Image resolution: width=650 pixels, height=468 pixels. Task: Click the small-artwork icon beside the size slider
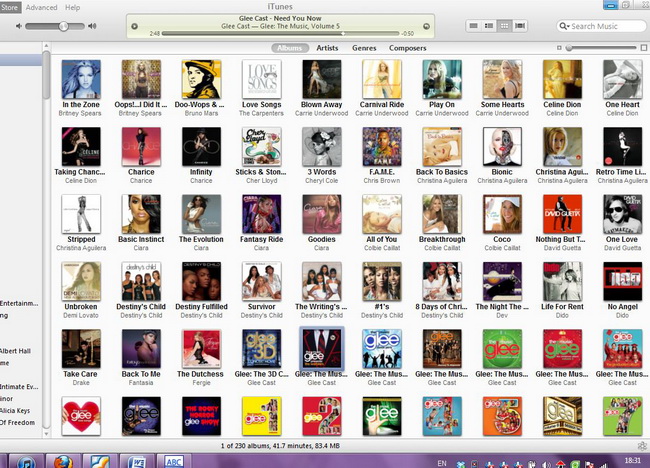(559, 48)
